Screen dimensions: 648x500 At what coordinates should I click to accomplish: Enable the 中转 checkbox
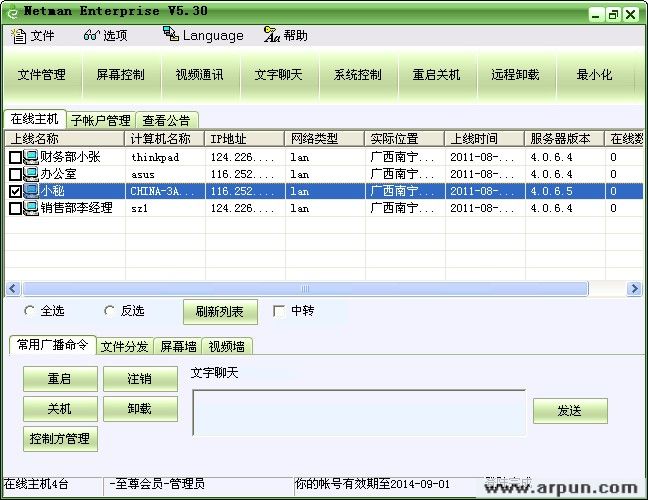(279, 311)
